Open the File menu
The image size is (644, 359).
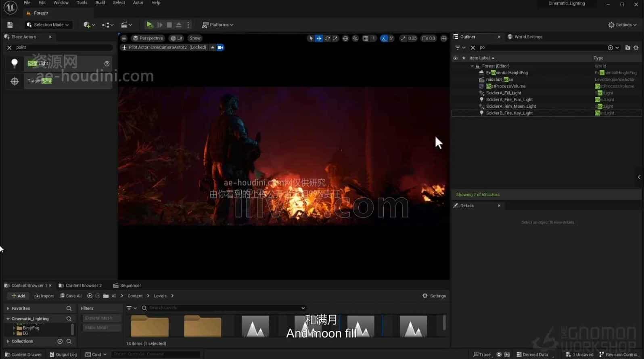pos(27,3)
